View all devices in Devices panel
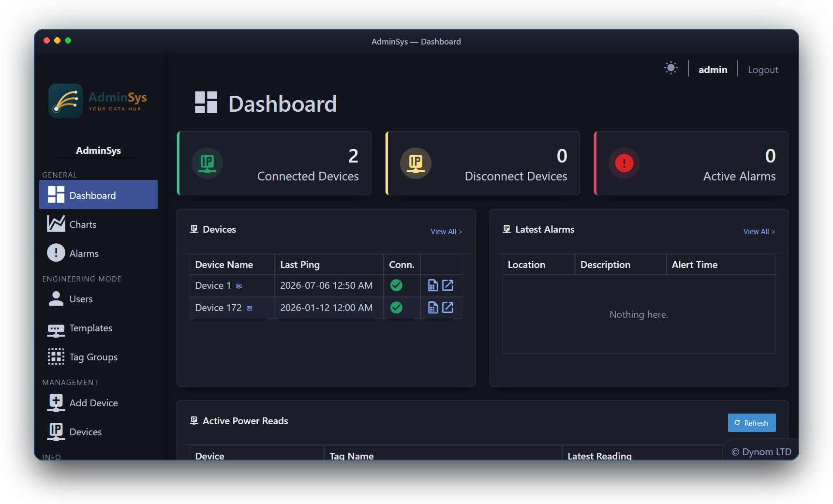 446,232
